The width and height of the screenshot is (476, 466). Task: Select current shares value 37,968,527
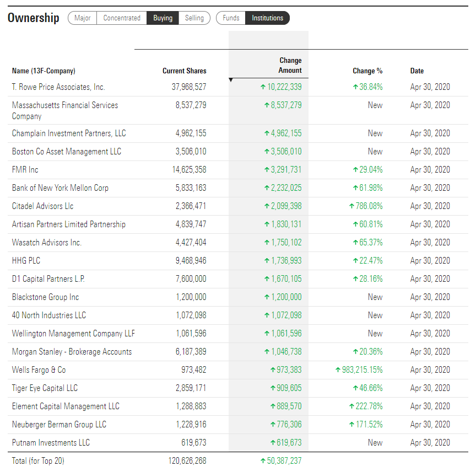(x=189, y=87)
